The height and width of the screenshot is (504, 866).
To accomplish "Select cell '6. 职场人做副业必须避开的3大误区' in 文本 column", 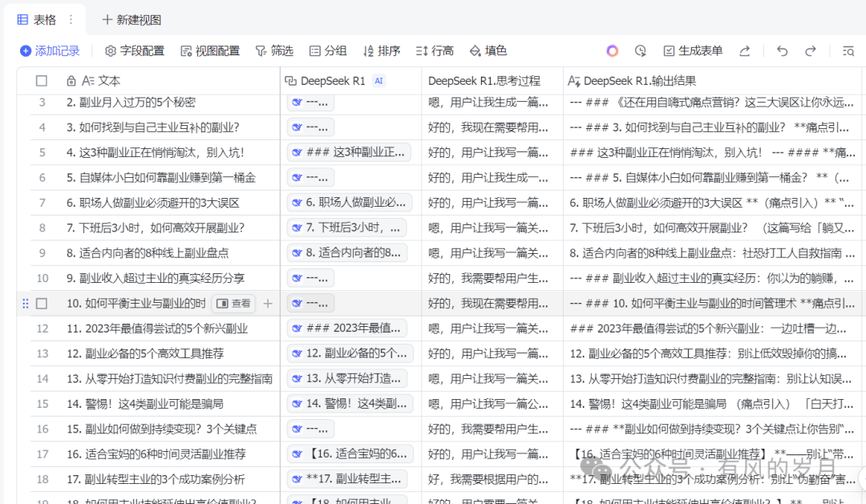I will pyautogui.click(x=168, y=203).
